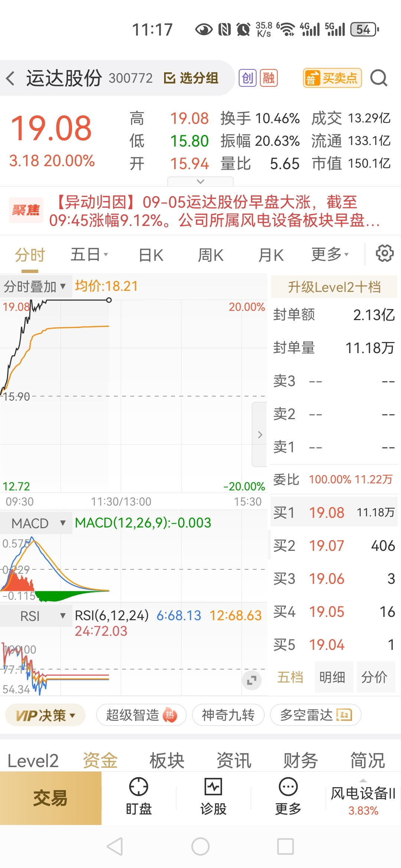Switch to 周K chart tab
Viewport: 401px width, 868px height.
click(211, 255)
